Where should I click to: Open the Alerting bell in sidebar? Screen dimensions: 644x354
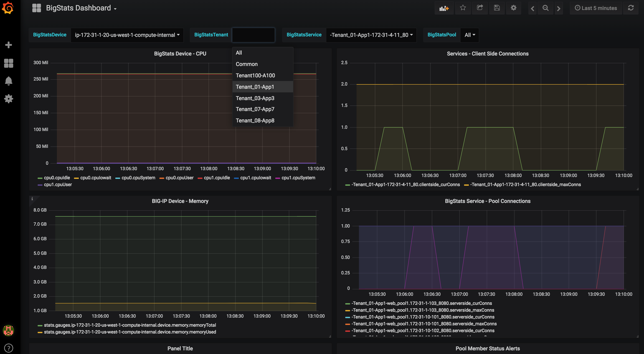coord(8,81)
